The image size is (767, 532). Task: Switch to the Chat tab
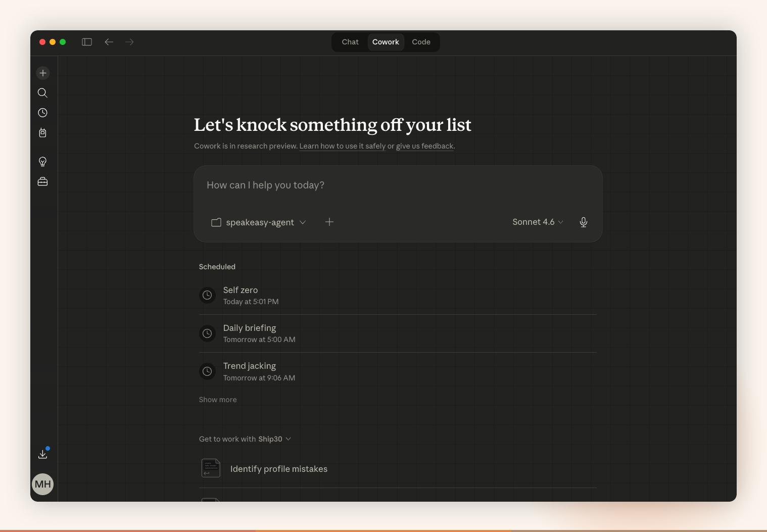350,42
